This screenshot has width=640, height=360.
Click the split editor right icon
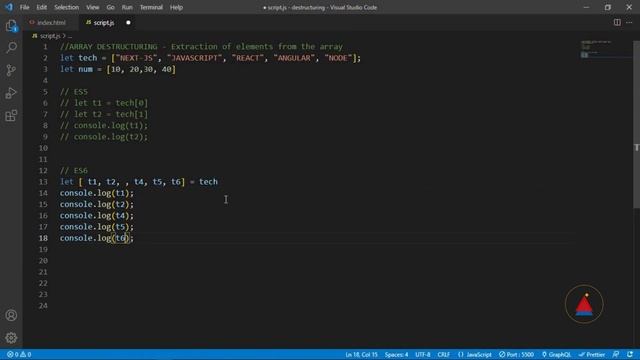click(x=617, y=22)
